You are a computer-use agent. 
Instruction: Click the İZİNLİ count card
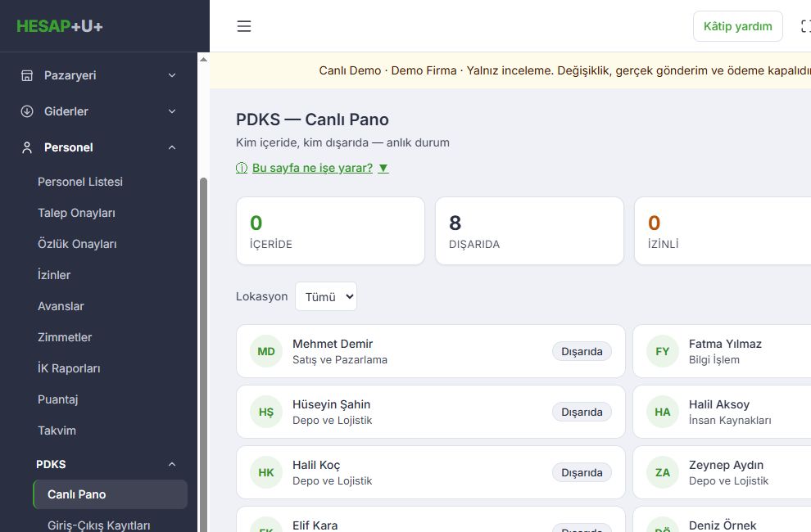pos(723,231)
